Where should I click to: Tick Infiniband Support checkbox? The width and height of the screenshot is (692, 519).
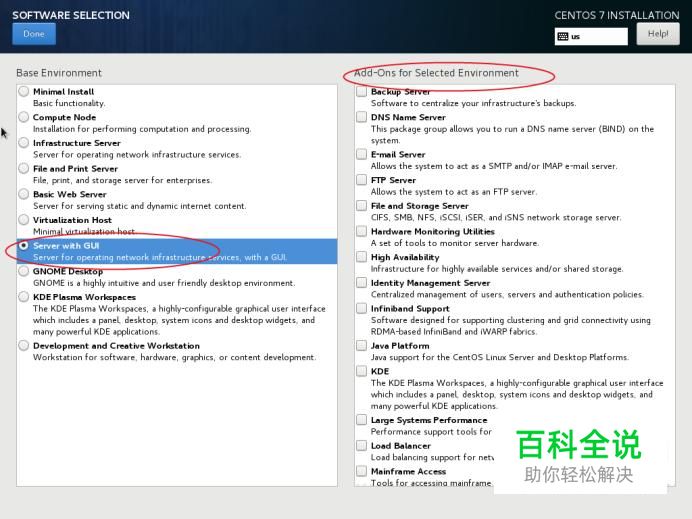click(x=361, y=308)
